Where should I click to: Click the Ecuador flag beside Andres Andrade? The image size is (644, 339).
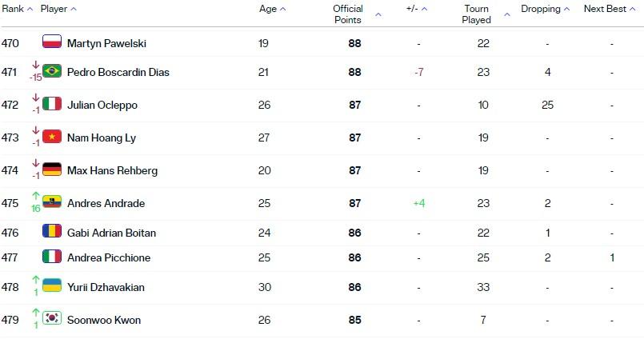[52, 201]
